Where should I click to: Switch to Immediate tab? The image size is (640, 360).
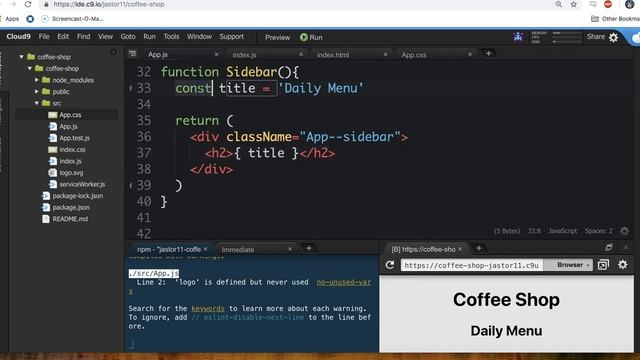[238, 250]
